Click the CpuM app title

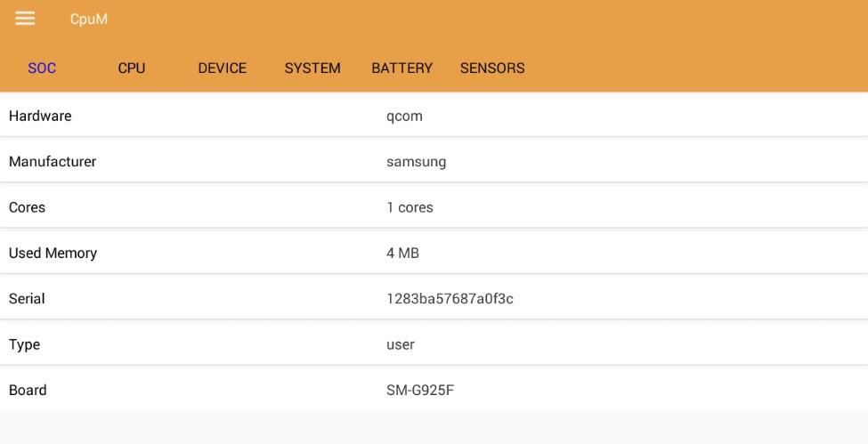89,19
